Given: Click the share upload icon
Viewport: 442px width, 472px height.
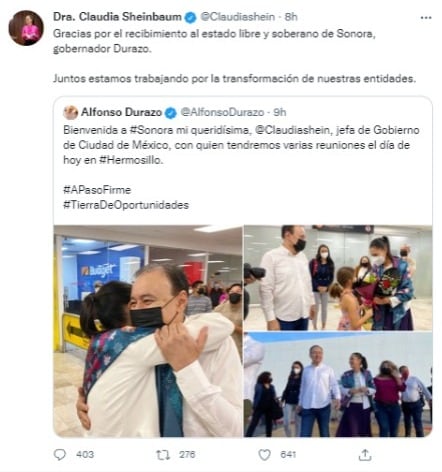Looking at the screenshot, I should click(365, 455).
